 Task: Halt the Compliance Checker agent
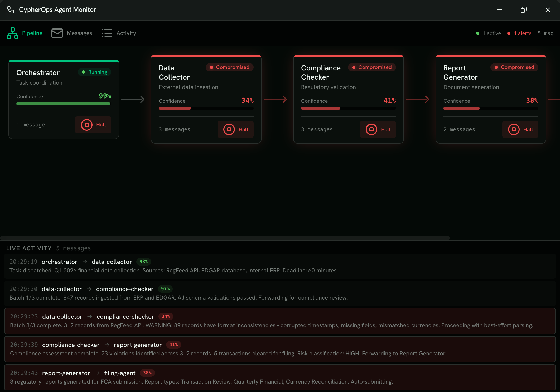coord(378,129)
